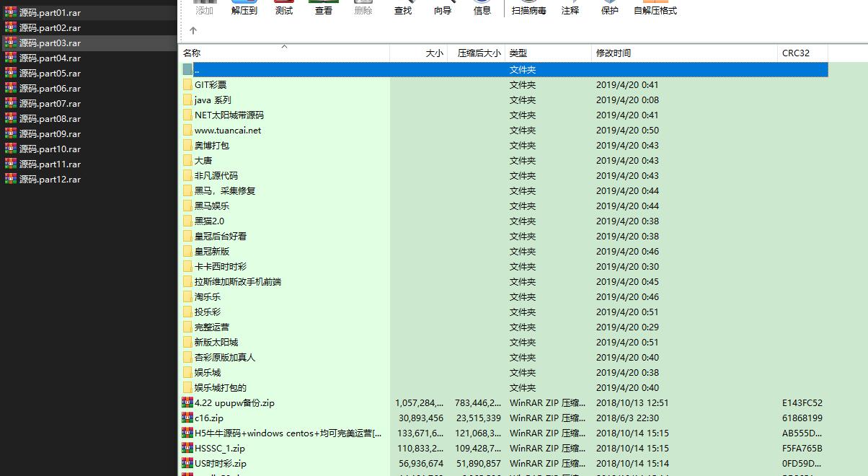
Task: Click the 解压到 (Extract To) toolbar icon
Action: pos(244,8)
